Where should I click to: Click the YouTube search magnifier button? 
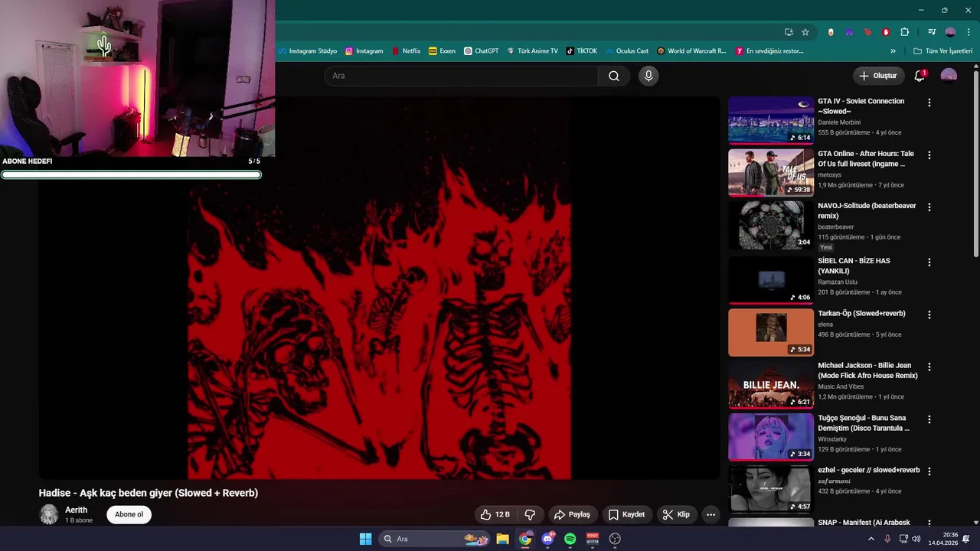coord(614,76)
